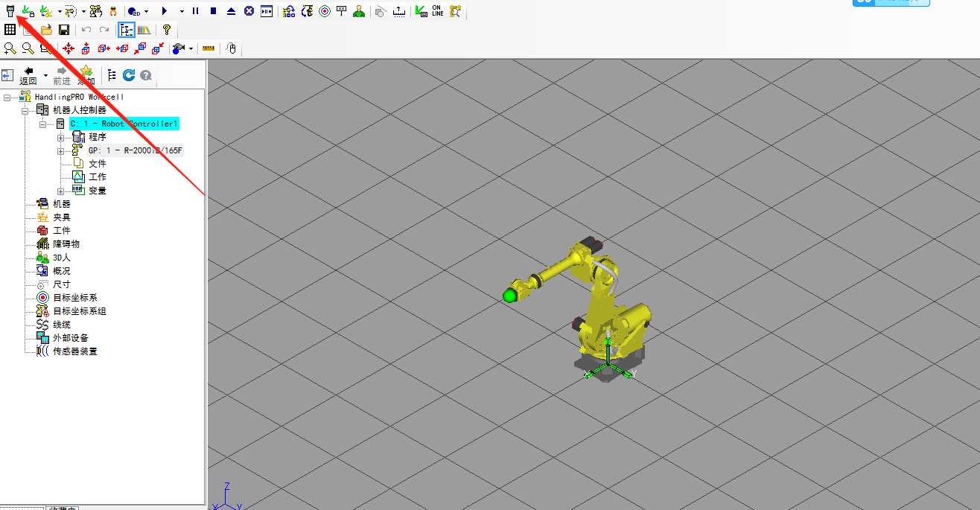Screen dimensions: 980x510
Task: Click the gray help circle in browser panel
Action: tap(146, 75)
